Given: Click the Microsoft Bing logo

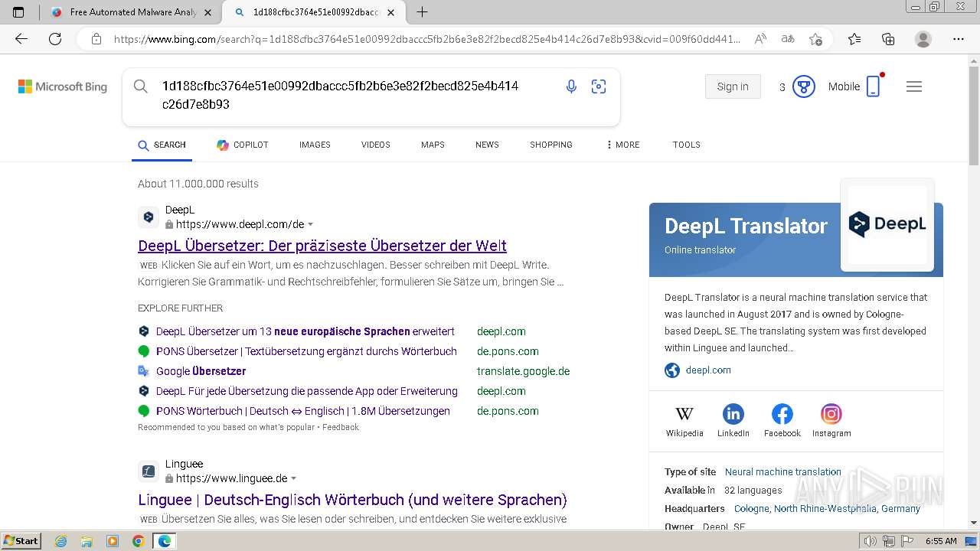Looking at the screenshot, I should click(63, 86).
